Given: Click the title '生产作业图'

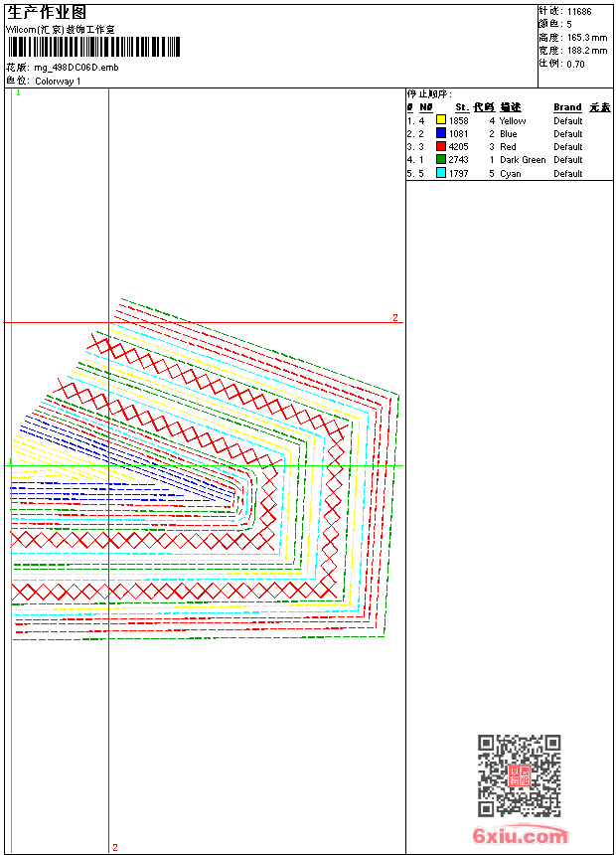Looking at the screenshot, I should pos(47,12).
